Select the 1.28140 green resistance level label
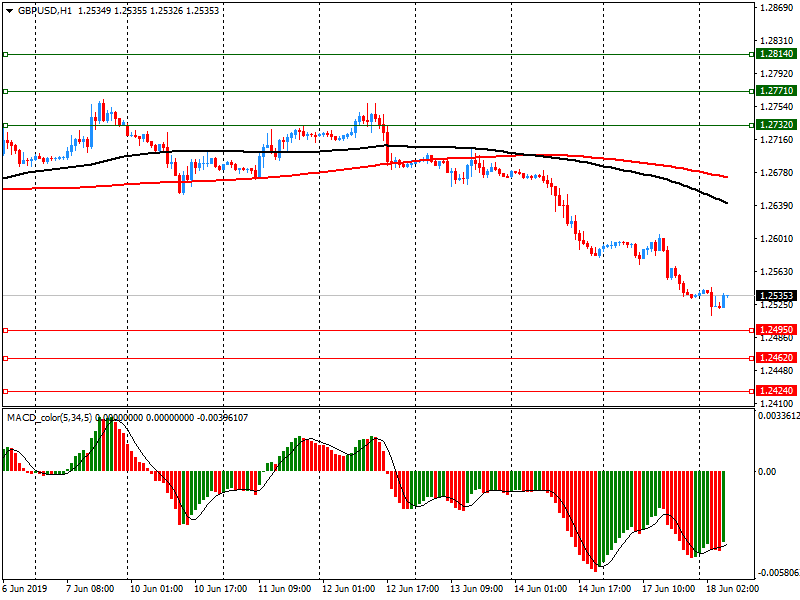Viewport: 800px width, 600px height. click(x=776, y=54)
